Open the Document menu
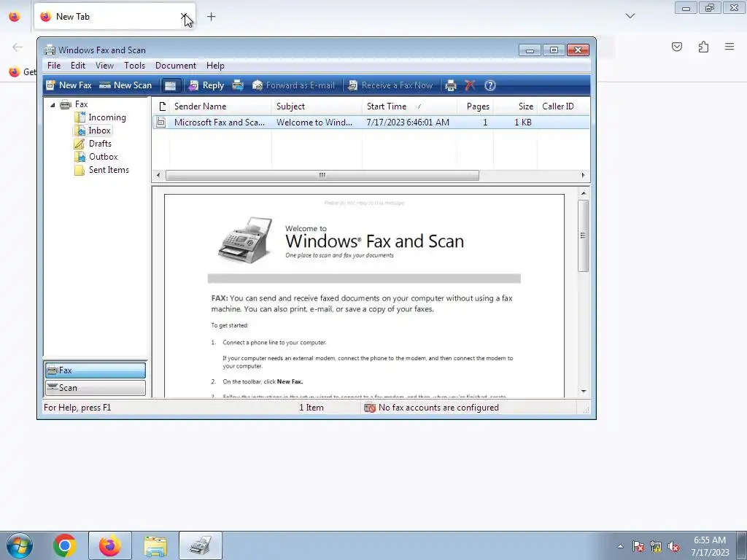The width and height of the screenshot is (747, 560). [x=176, y=65]
